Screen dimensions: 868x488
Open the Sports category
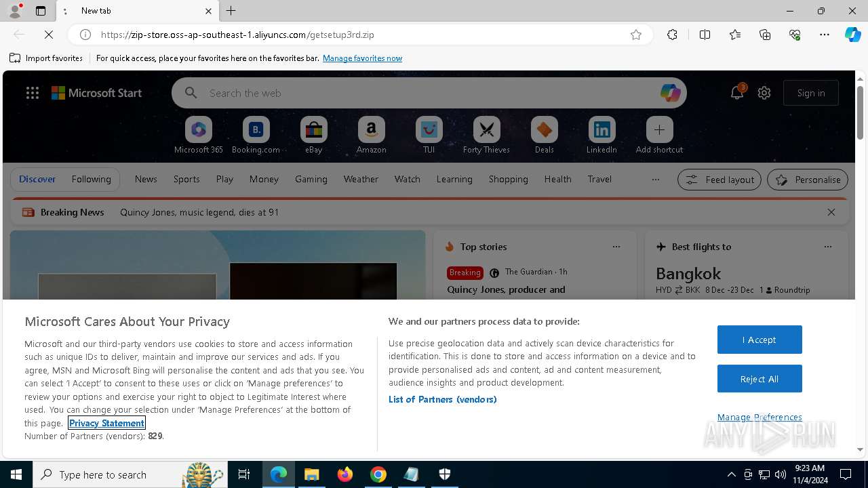186,179
